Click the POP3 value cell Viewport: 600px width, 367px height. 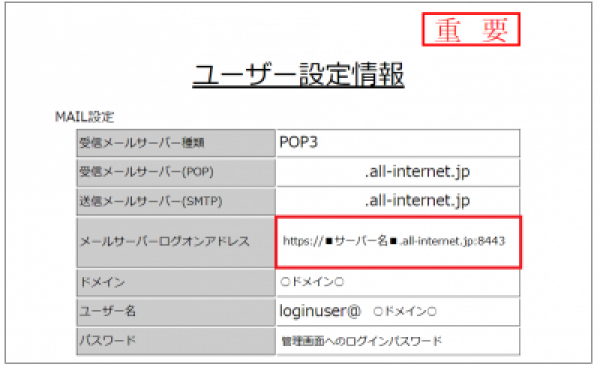[x=398, y=143]
